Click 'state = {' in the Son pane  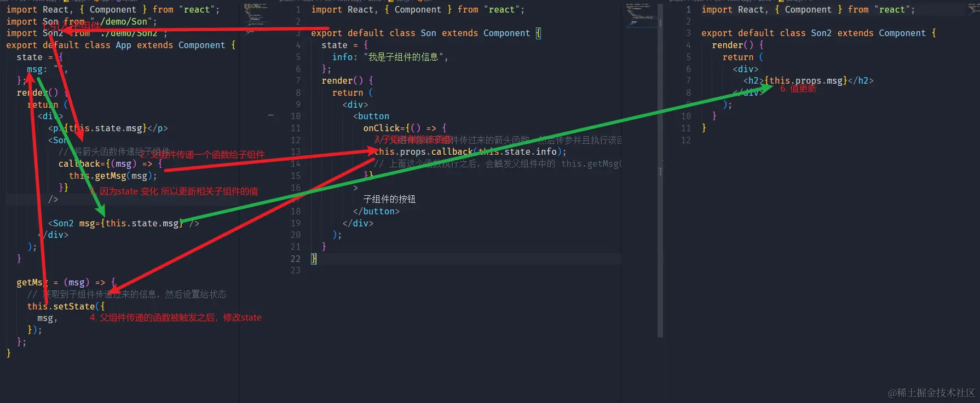pos(345,45)
